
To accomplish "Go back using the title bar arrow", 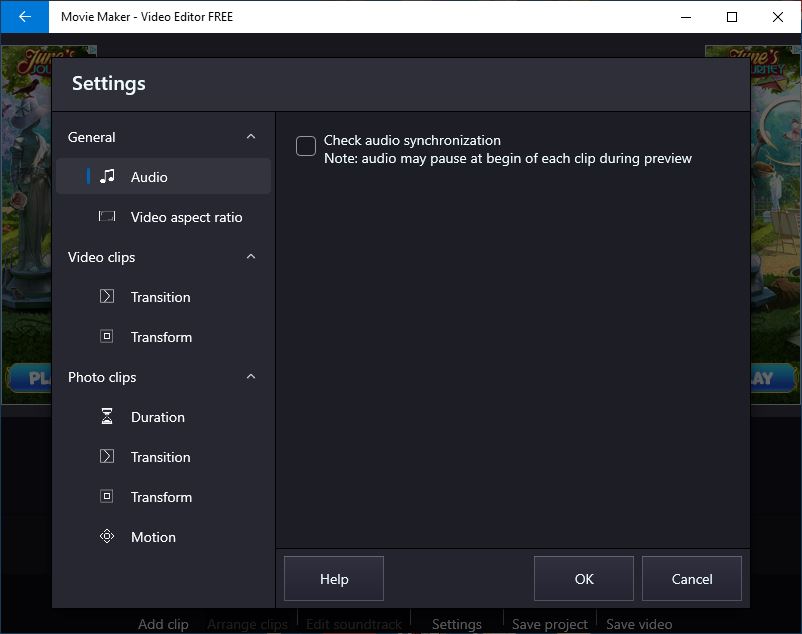I will click(x=25, y=17).
